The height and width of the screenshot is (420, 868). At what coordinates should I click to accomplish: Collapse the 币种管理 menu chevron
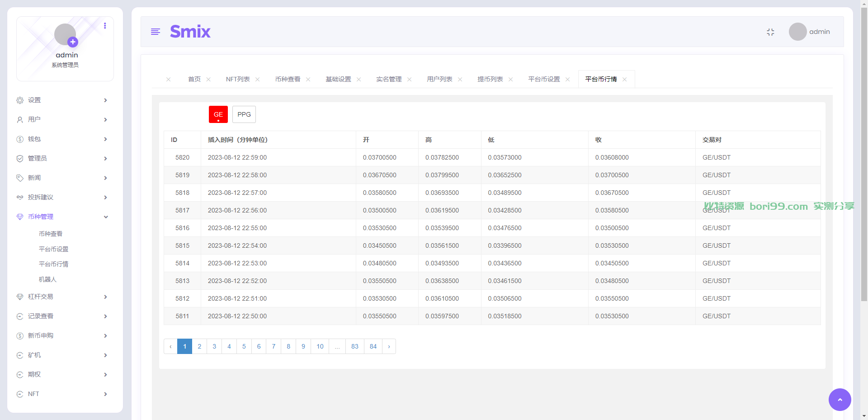coord(106,217)
